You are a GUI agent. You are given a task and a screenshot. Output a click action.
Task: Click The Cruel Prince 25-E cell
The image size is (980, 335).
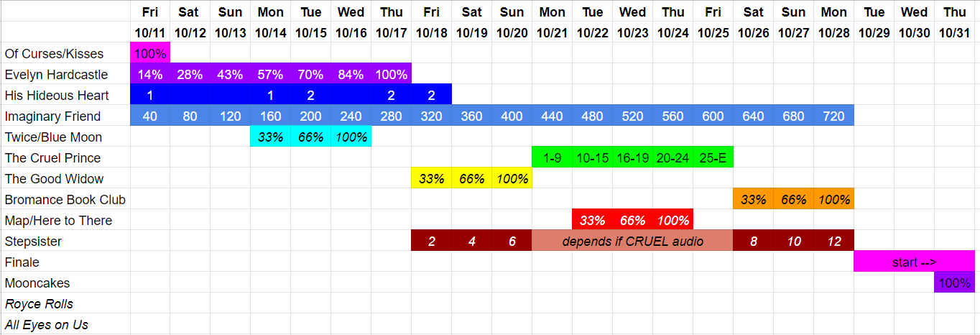pos(713,158)
